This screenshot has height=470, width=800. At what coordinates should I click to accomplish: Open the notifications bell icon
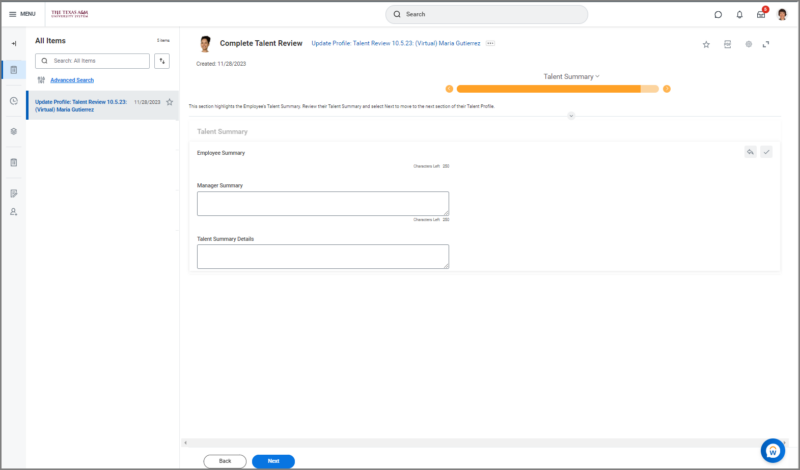coord(739,15)
